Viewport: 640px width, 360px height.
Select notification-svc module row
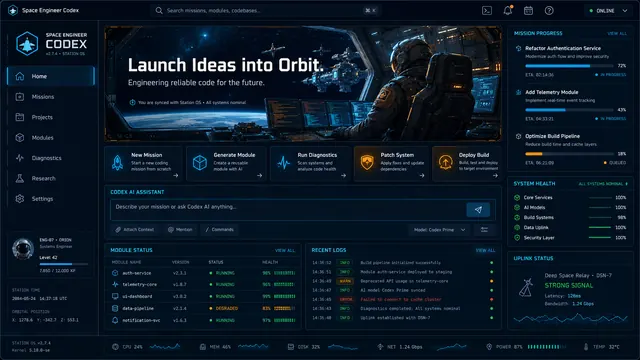tap(203, 320)
